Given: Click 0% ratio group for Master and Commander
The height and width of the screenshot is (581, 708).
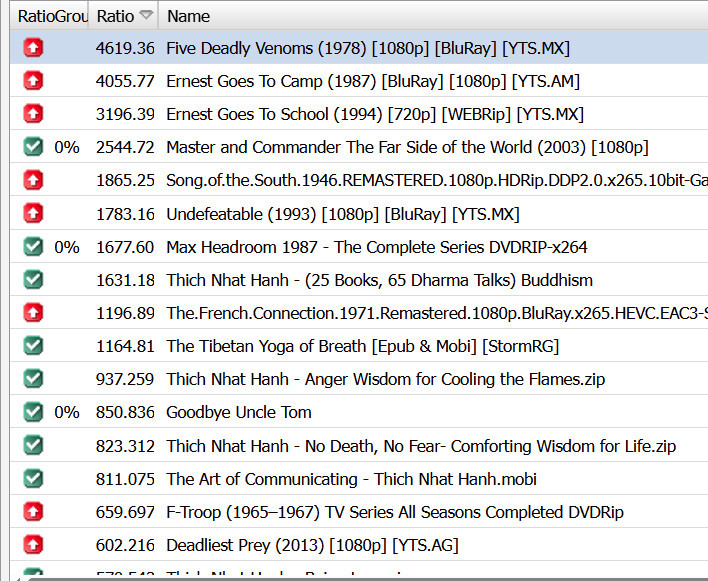Looking at the screenshot, I should (x=67, y=147).
